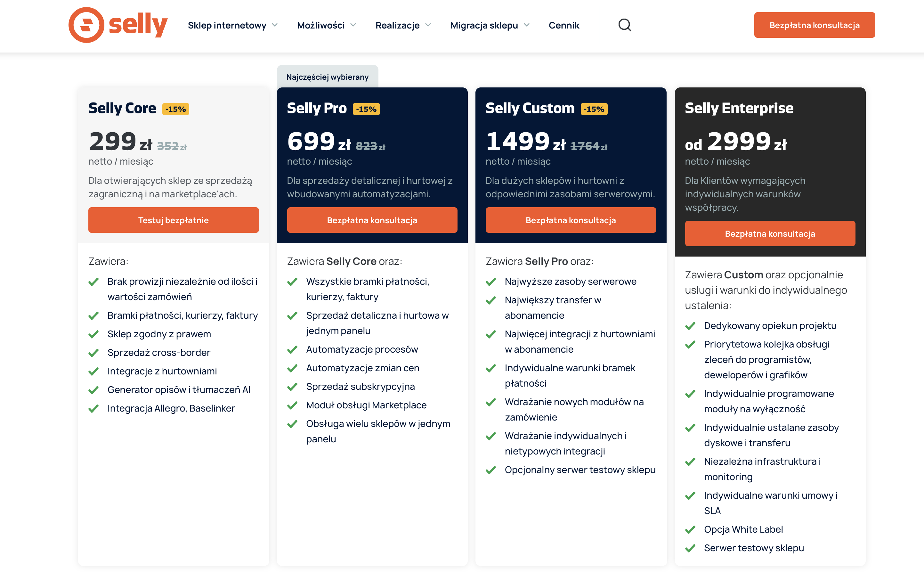Viewport: 924px width, 581px height.
Task: Click the crossed-out 1764 zł price
Action: 589,146
